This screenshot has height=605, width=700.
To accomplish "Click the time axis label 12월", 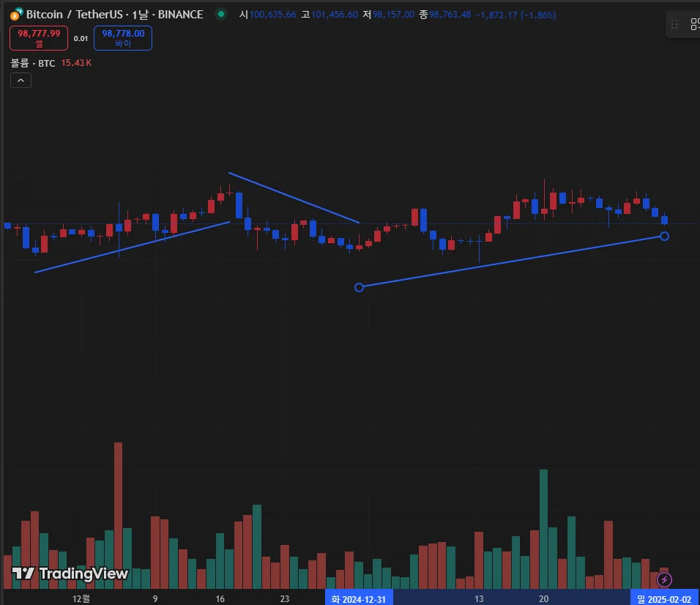I will coord(81,598).
